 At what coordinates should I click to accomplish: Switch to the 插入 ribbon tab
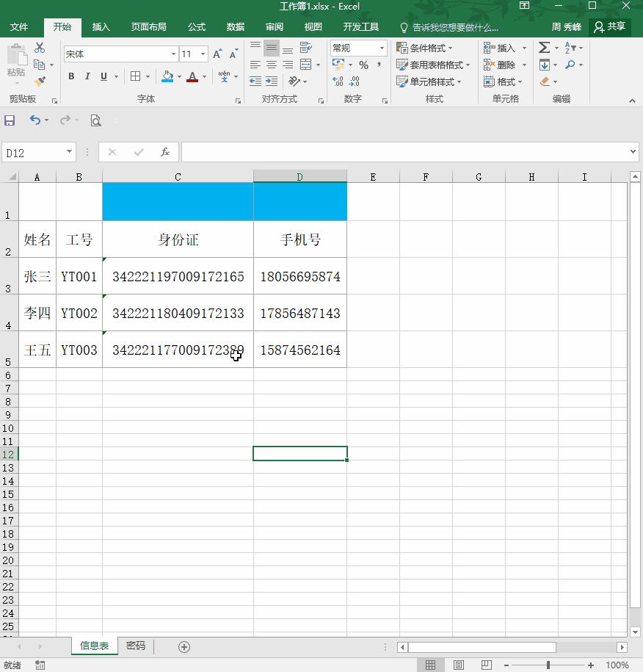(101, 27)
